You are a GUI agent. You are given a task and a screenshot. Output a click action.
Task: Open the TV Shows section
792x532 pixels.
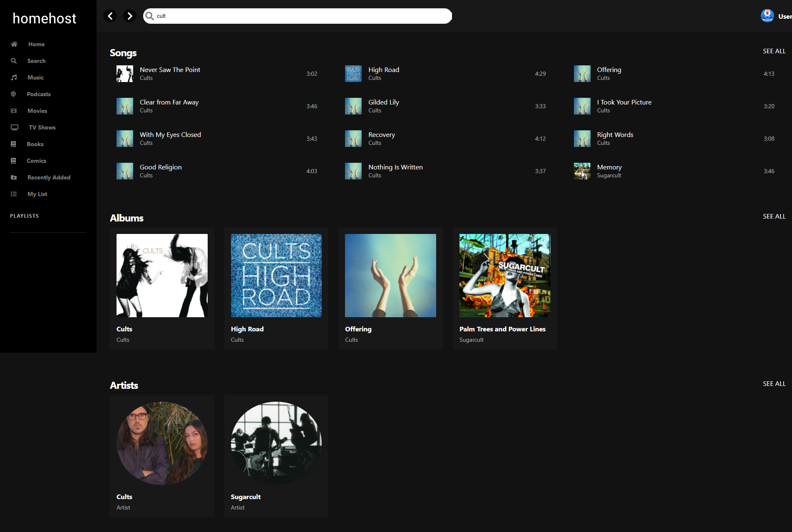42,127
